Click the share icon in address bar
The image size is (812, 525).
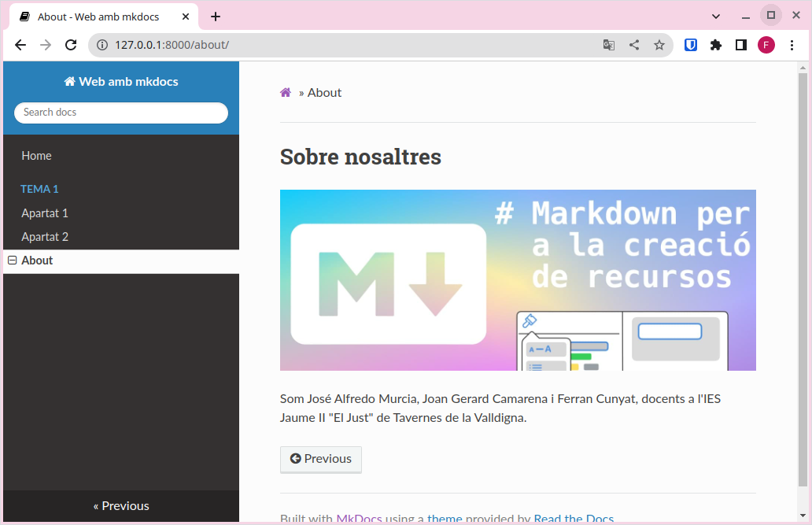pos(634,45)
